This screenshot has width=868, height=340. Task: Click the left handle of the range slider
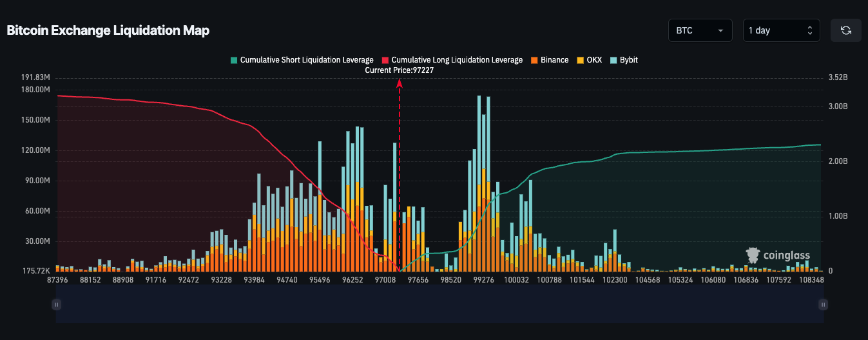click(57, 304)
